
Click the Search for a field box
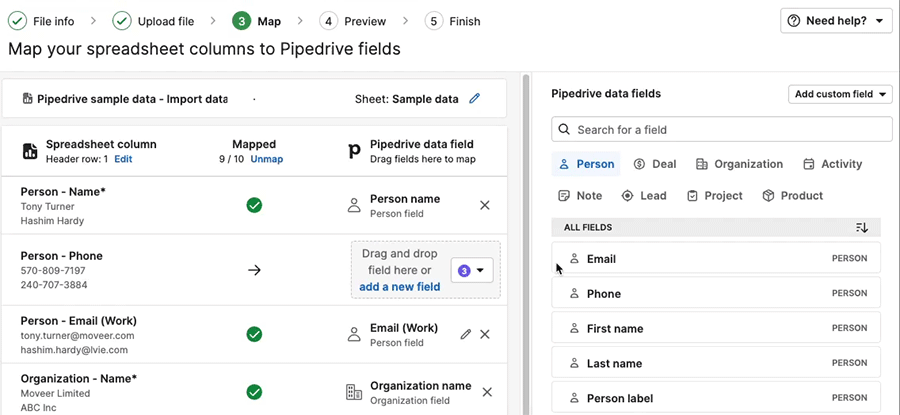[721, 129]
